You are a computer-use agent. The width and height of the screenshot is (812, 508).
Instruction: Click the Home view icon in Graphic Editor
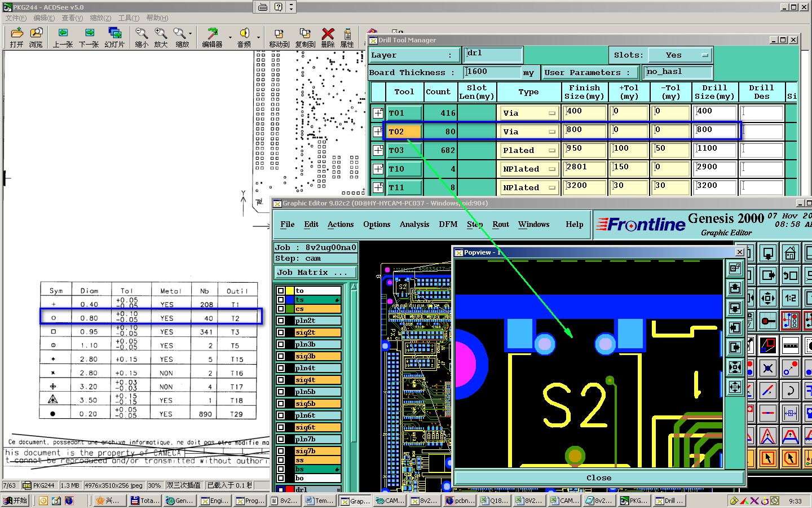click(790, 253)
